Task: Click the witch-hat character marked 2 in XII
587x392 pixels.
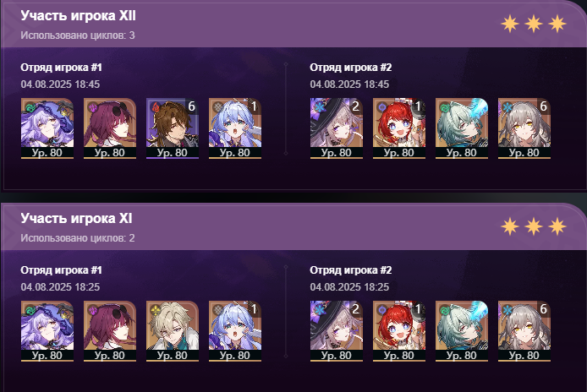Action: tap(337, 128)
